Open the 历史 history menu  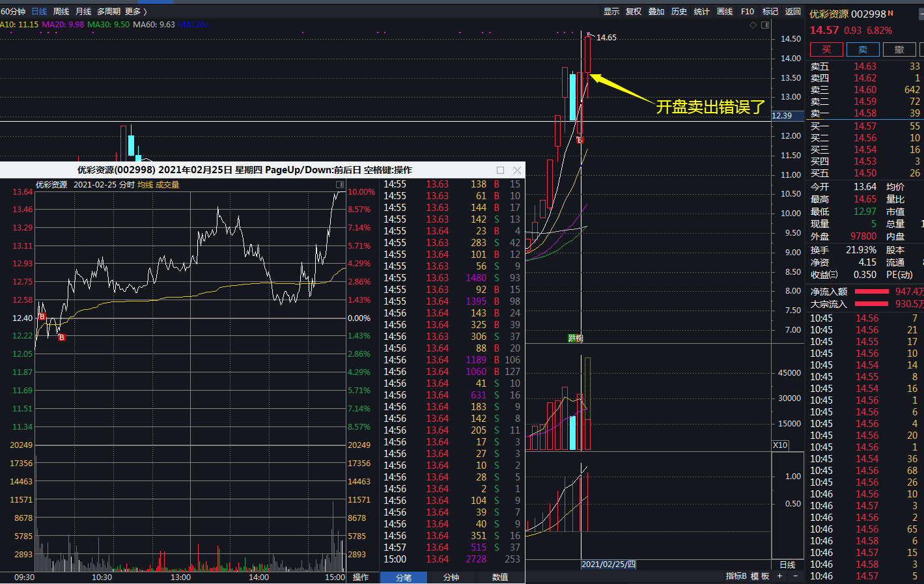[x=679, y=12]
